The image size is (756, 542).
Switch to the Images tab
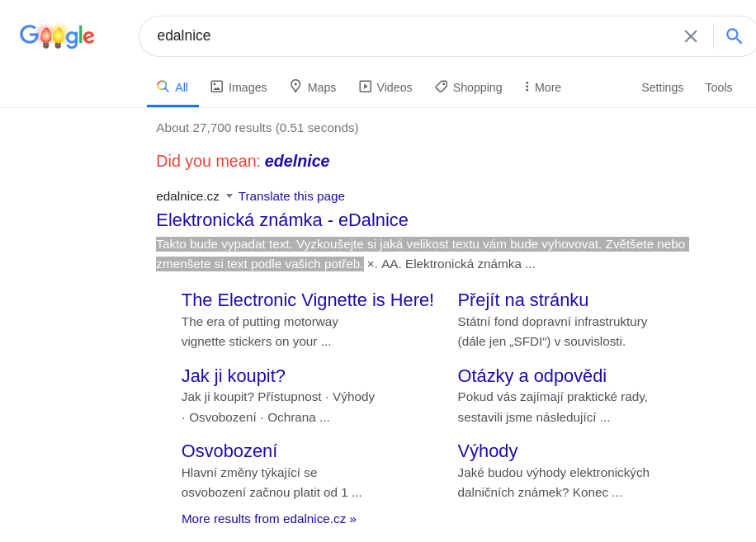click(x=239, y=87)
